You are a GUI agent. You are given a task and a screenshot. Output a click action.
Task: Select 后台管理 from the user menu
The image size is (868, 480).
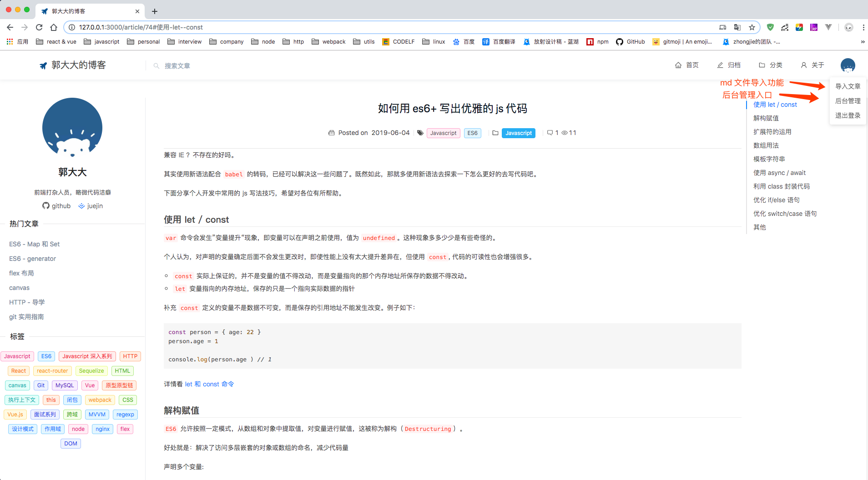coord(848,101)
